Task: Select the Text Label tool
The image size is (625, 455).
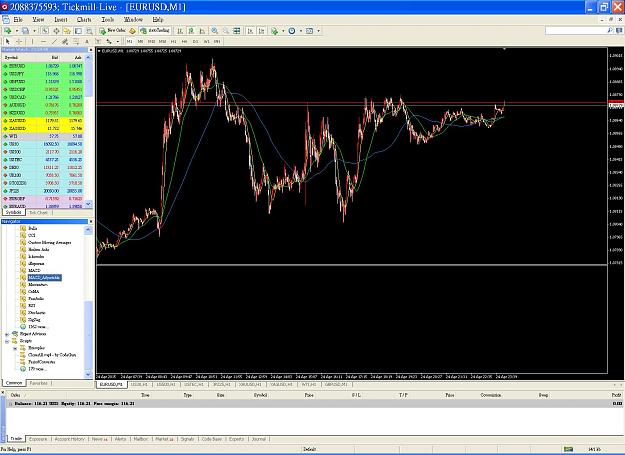Action: click(x=98, y=41)
